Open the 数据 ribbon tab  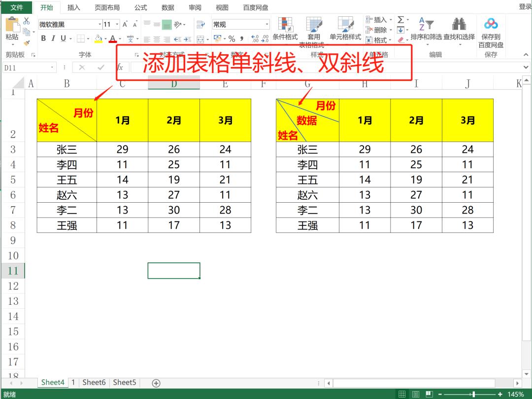[x=167, y=7]
